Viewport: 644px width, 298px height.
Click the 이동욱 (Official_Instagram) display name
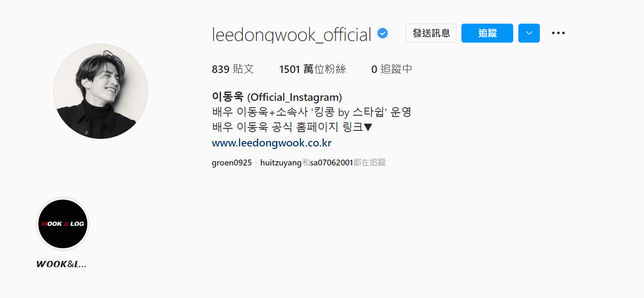click(x=277, y=97)
